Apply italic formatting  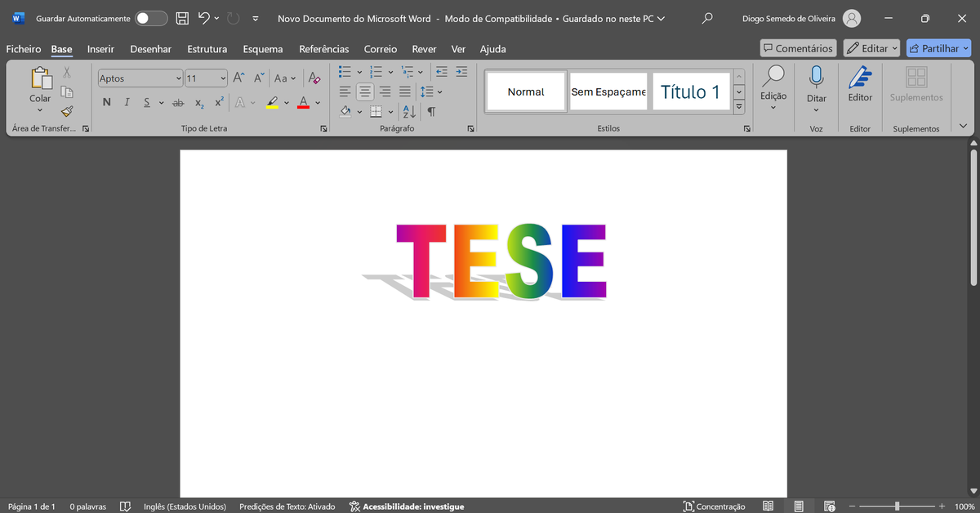coord(127,101)
